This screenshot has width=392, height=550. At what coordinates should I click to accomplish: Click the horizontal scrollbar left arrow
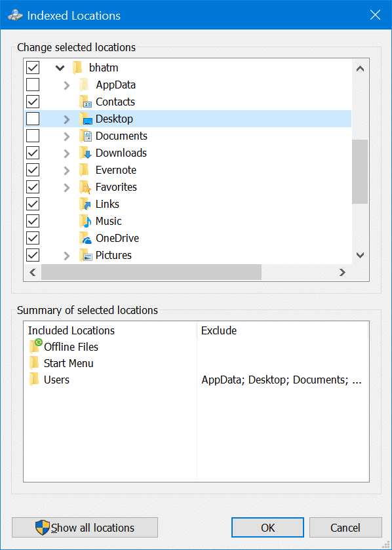coord(33,272)
